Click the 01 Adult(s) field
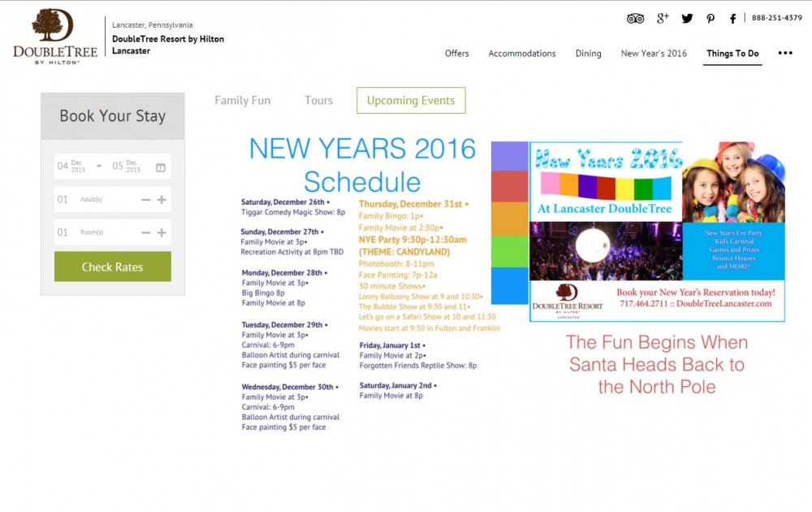This screenshot has width=812, height=512. point(112,199)
